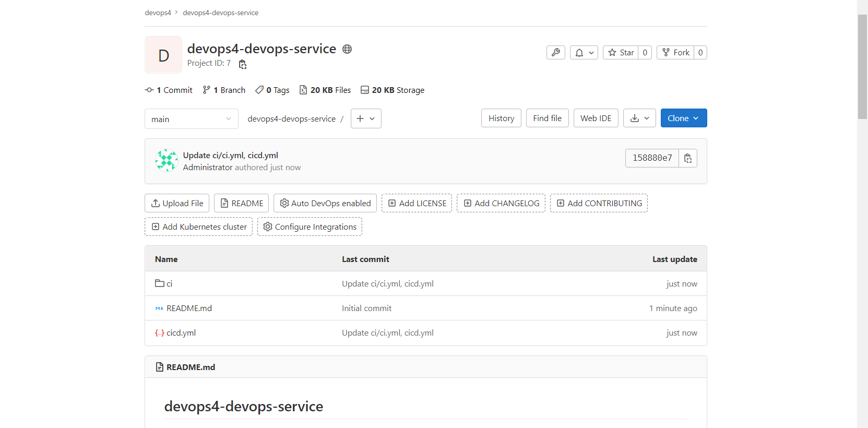Click the page vertical scrollbar thumb

[x=862, y=67]
